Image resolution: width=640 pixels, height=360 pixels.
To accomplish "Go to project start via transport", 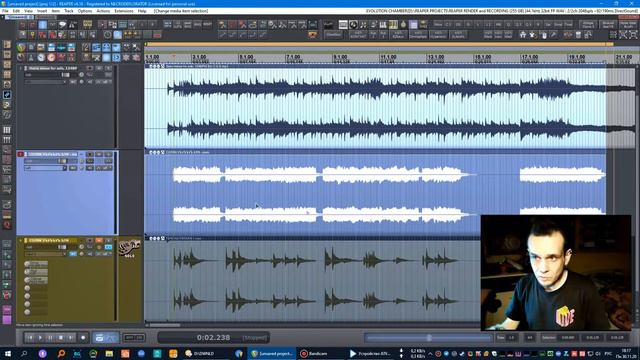I will 29,338.
